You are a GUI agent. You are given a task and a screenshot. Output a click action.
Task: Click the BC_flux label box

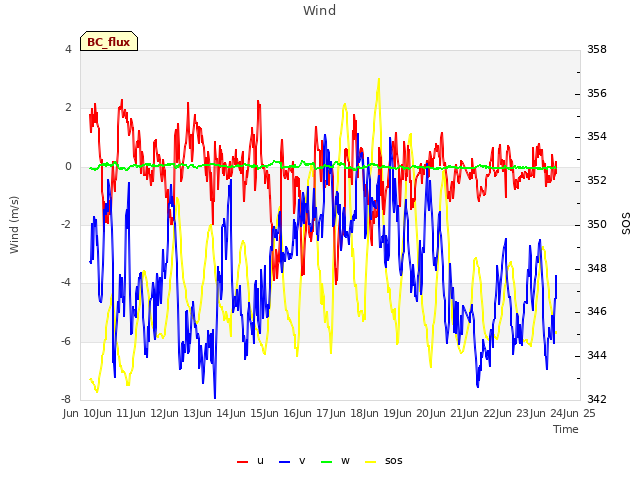[x=109, y=41]
